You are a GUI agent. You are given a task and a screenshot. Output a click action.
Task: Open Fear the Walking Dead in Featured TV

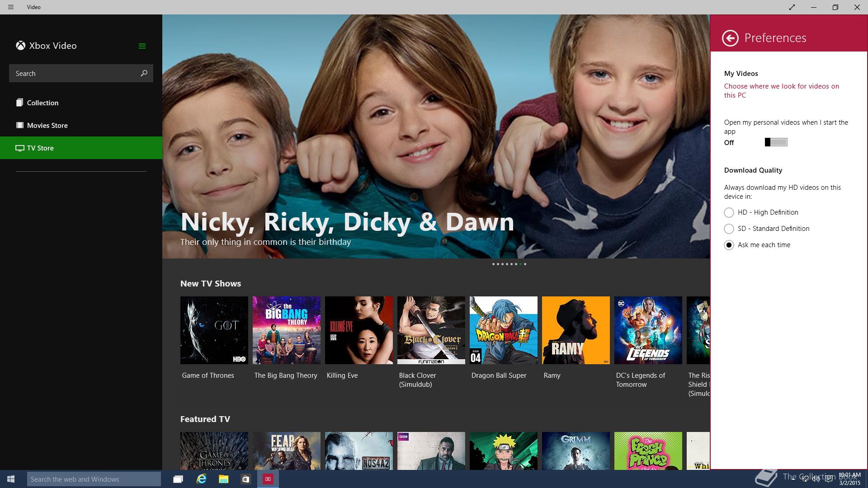click(287, 451)
